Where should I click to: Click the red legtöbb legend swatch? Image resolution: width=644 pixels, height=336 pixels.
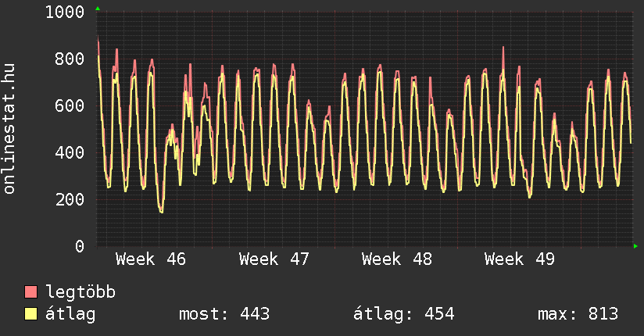(x=31, y=292)
